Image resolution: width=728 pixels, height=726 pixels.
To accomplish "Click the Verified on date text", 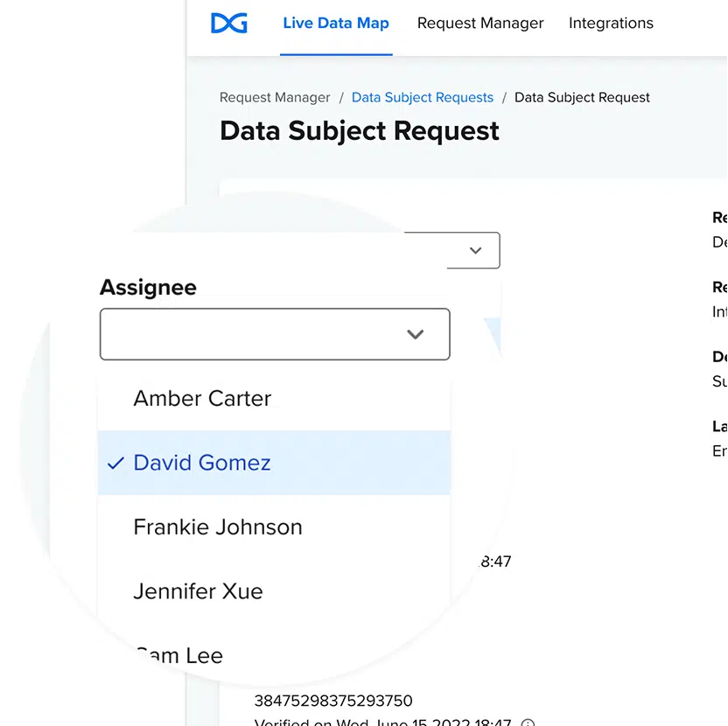I will point(383,722).
